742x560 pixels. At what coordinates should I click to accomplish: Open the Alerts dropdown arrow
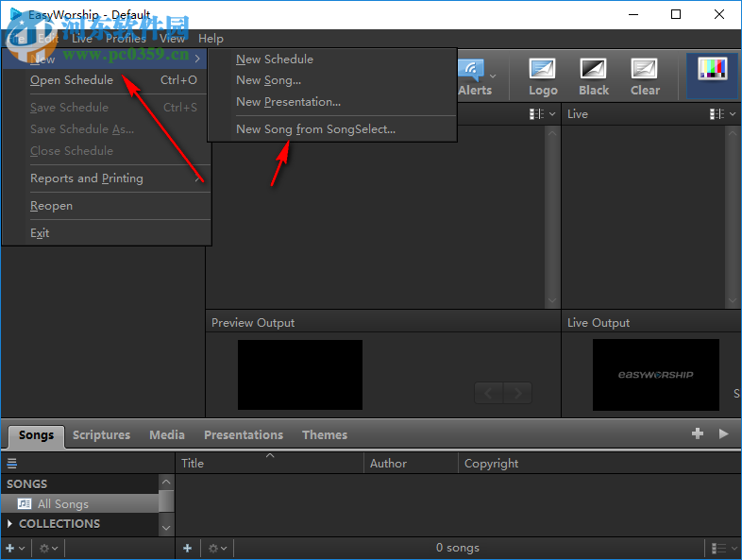point(493,76)
